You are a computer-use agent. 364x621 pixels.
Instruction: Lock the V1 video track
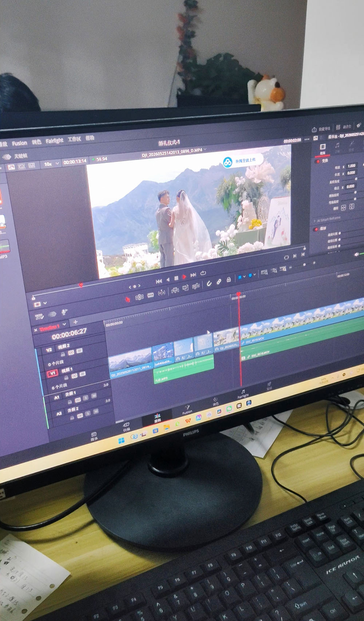[x=66, y=378]
